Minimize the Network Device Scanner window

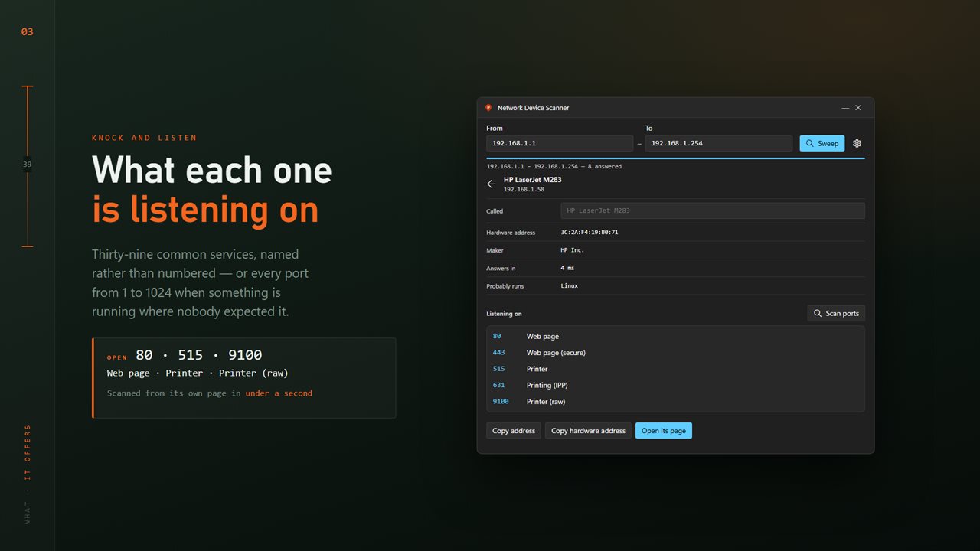[845, 108]
